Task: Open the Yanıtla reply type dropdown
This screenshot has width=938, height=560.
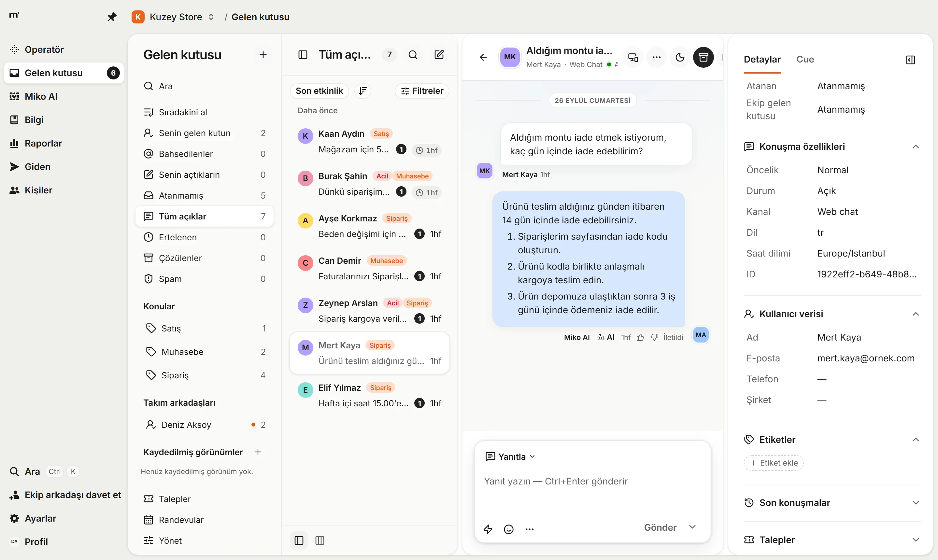Action: tap(510, 456)
